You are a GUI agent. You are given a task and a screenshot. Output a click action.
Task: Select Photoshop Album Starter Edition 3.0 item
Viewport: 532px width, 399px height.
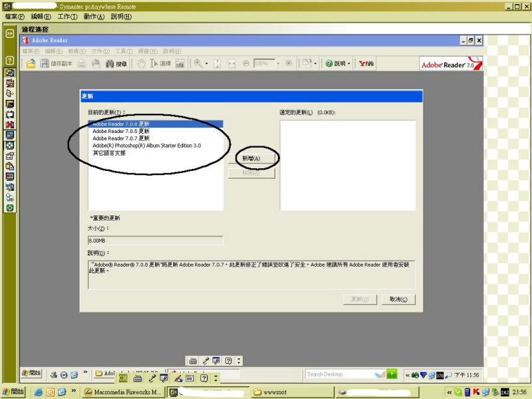[x=156, y=146]
